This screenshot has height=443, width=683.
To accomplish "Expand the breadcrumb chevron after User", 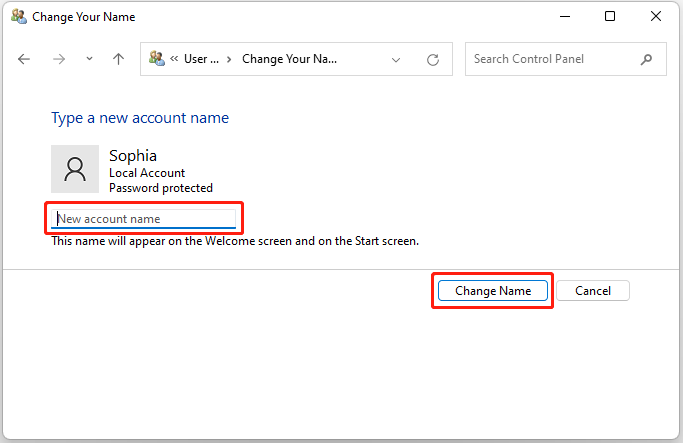I will click(229, 59).
